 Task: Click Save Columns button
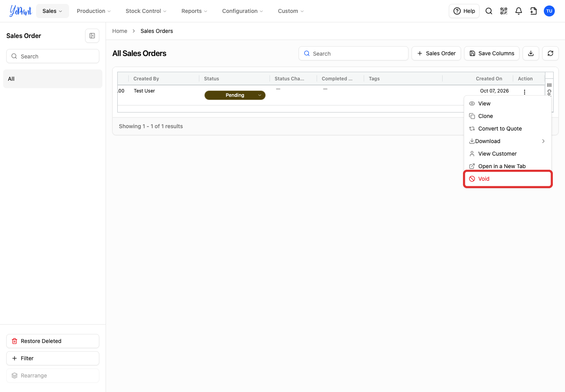coord(492,53)
